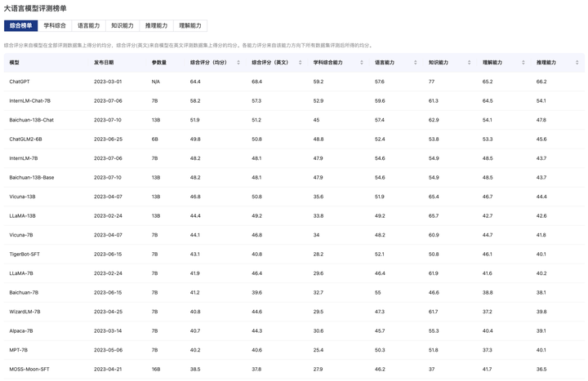Select the InternLM-Chat-7B model name
The width and height of the screenshot is (588, 381).
pyautogui.click(x=29, y=101)
